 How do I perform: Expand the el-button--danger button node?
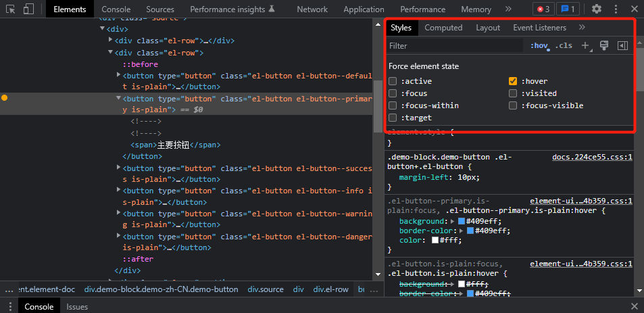click(119, 235)
